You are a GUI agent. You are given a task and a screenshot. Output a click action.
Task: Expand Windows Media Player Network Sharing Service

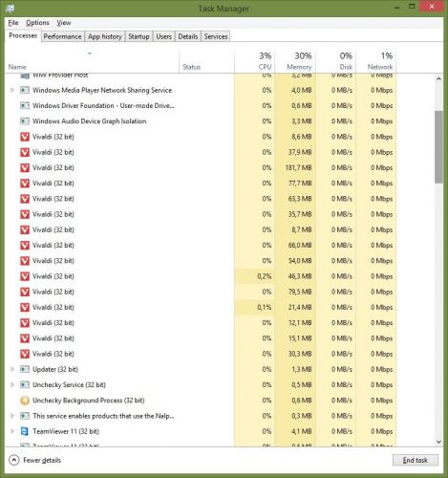[x=12, y=90]
